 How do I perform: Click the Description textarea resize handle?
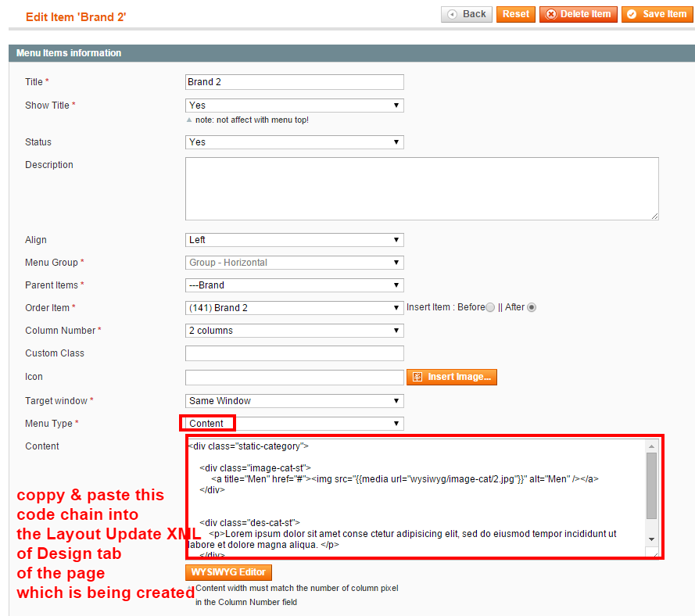(x=654, y=217)
